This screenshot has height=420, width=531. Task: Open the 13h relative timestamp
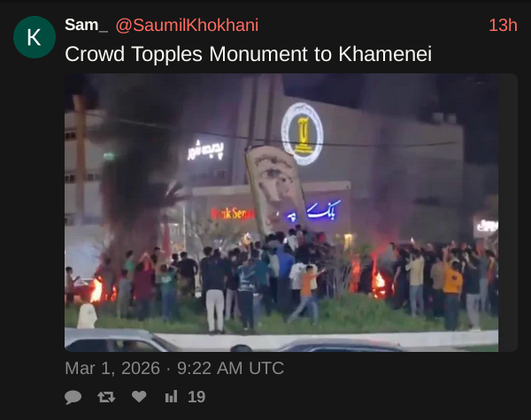pos(503,26)
